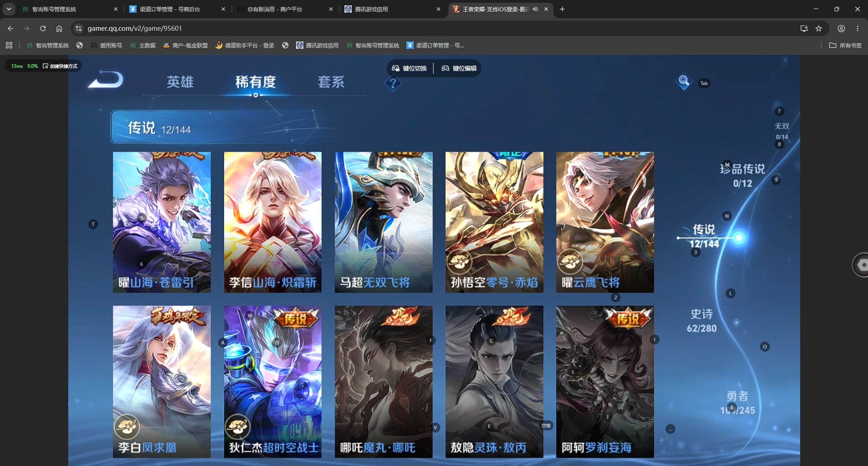
Task: Open 主数据 bookmark
Action: pyautogui.click(x=143, y=45)
